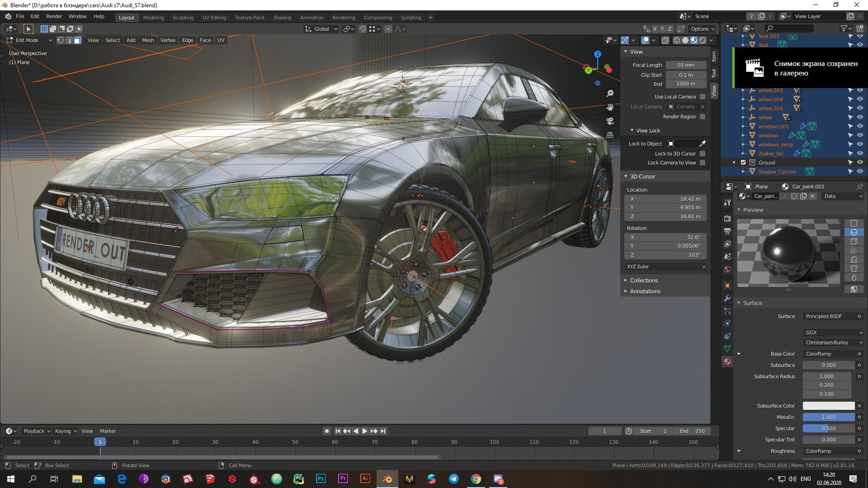This screenshot has height=488, width=868.
Task: Select vertex select mode icon
Action: [x=60, y=40]
